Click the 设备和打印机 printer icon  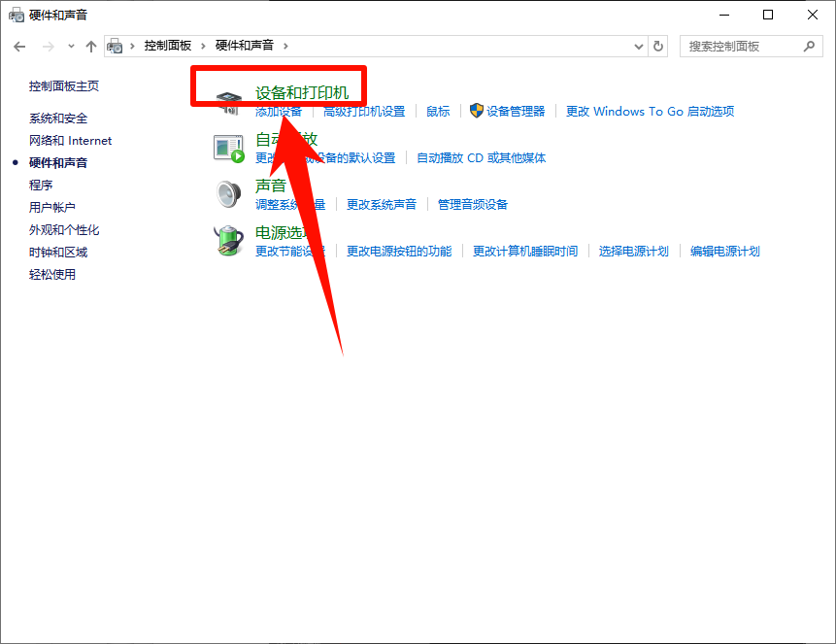[x=230, y=100]
